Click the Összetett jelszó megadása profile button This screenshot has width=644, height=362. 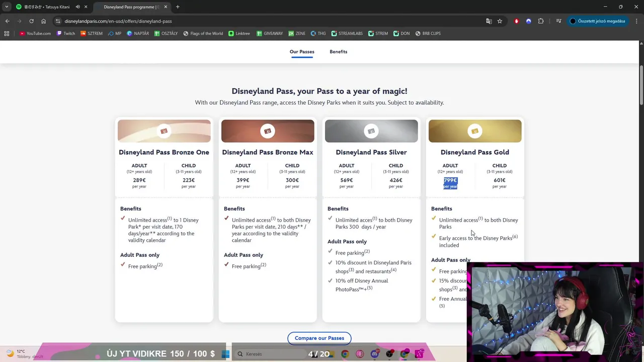tap(598, 21)
